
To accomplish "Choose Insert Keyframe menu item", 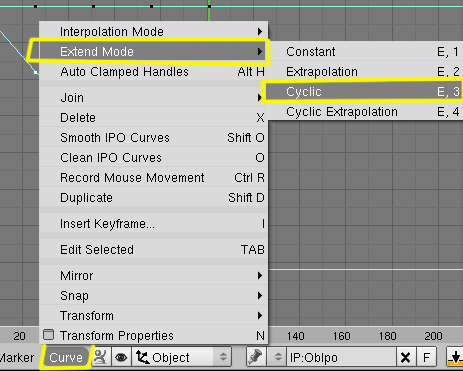I will [154, 224].
